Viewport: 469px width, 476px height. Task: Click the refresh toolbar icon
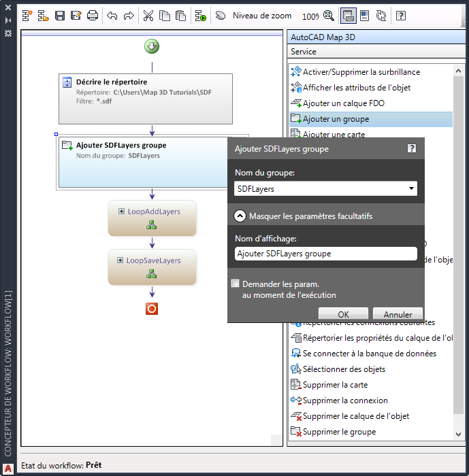click(381, 16)
